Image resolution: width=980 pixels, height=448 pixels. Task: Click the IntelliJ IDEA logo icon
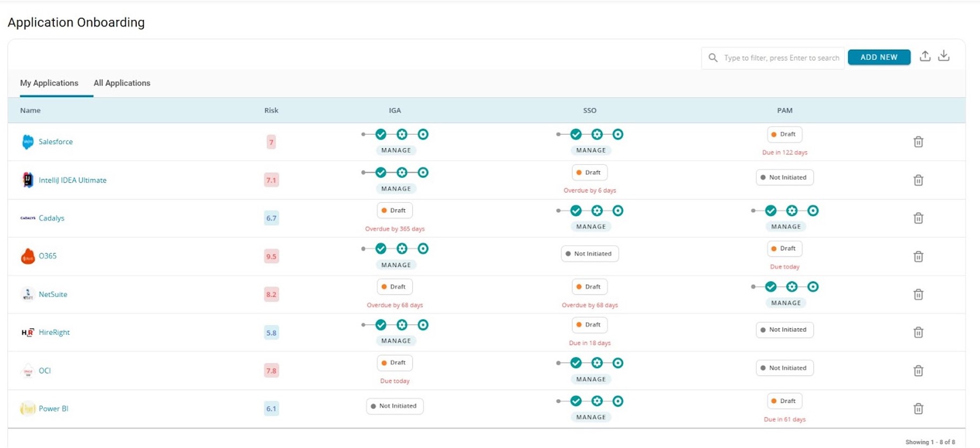pyautogui.click(x=28, y=180)
